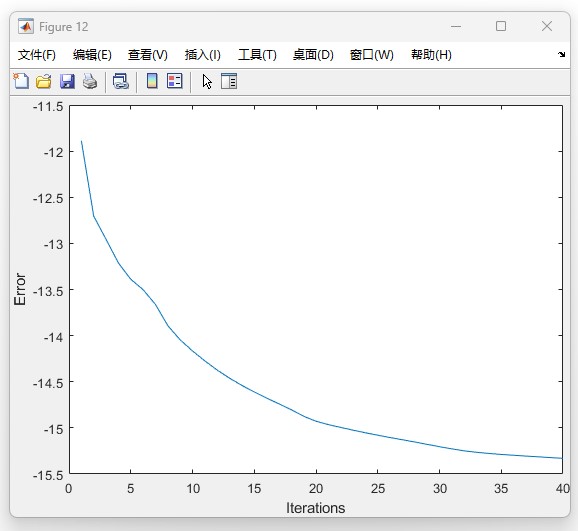Open the 文件(F) menu

(37, 55)
